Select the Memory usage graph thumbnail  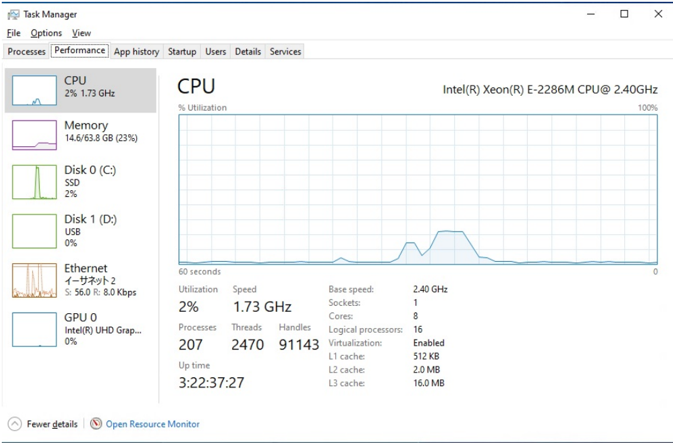34,135
